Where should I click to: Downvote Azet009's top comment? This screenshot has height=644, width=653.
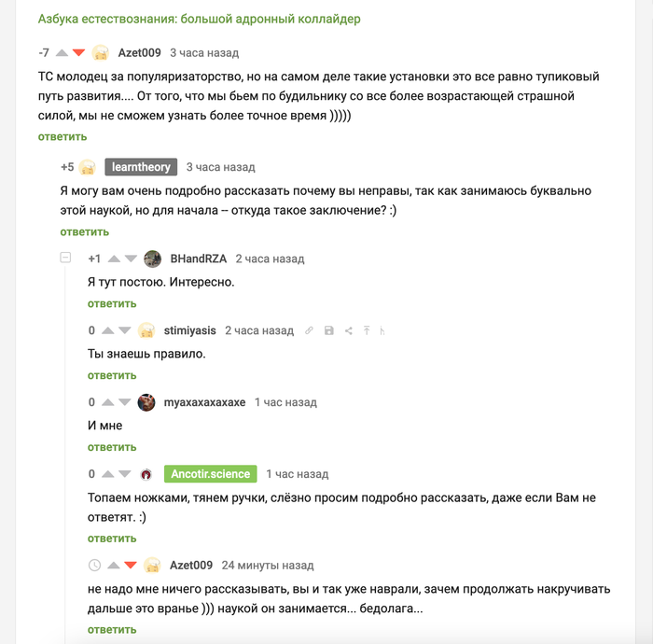point(78,53)
